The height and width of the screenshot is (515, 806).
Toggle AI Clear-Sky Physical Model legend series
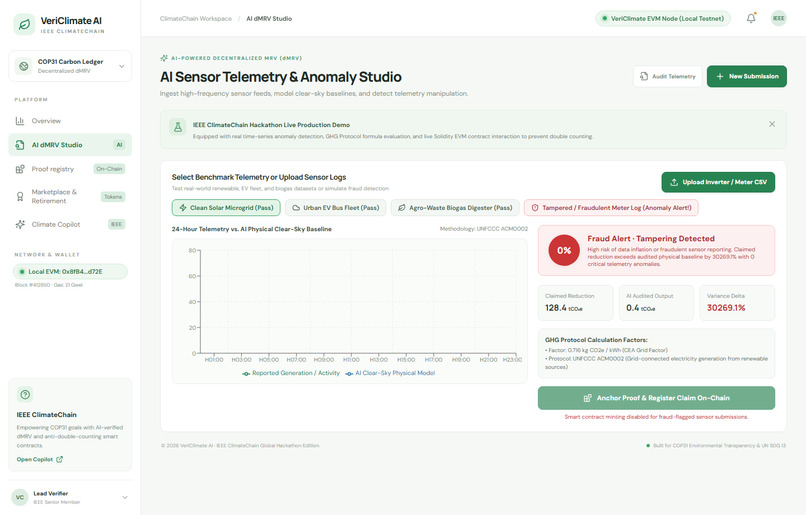(x=390, y=373)
